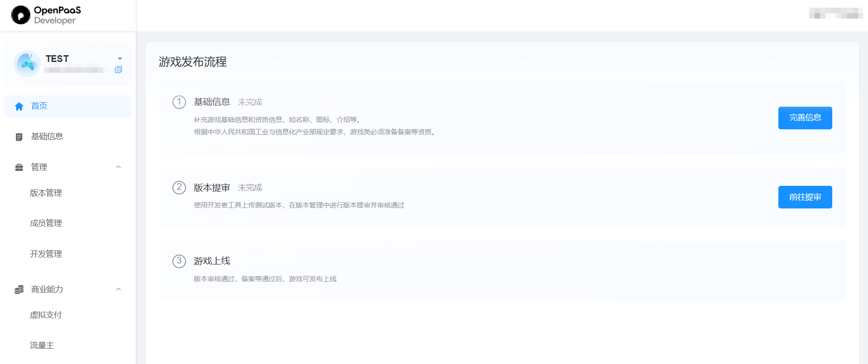
Task: Click the coins icon beside 商业能力
Action: click(x=19, y=289)
